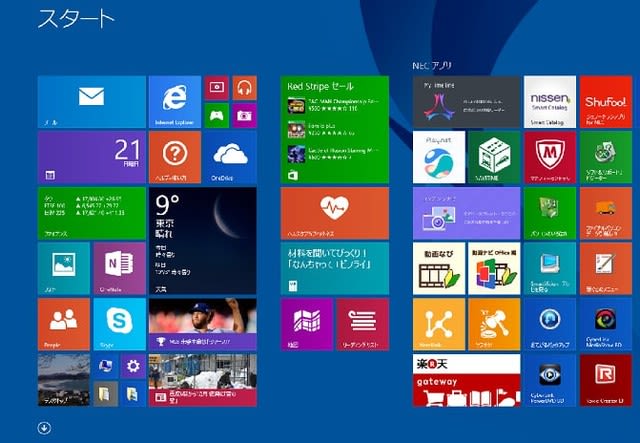
Task: Open the orange truck data transfer tile
Action: click(x=606, y=213)
